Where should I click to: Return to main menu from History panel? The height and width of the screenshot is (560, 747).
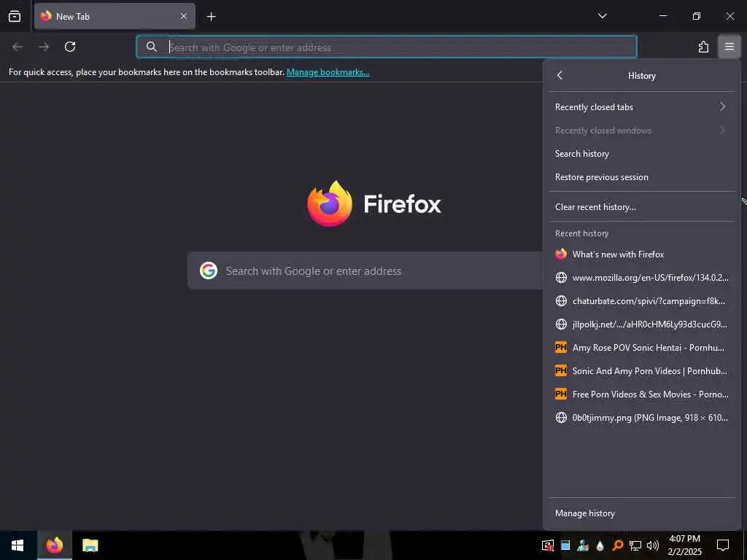pos(560,75)
